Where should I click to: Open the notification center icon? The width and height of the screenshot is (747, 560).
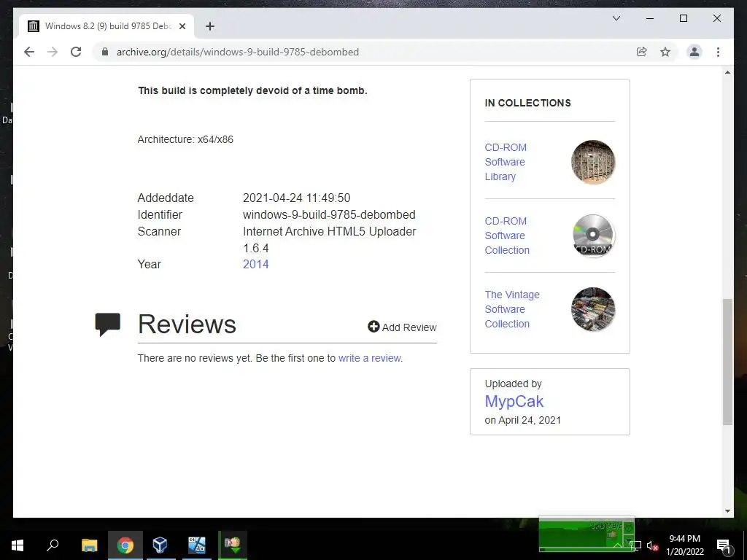point(724,545)
